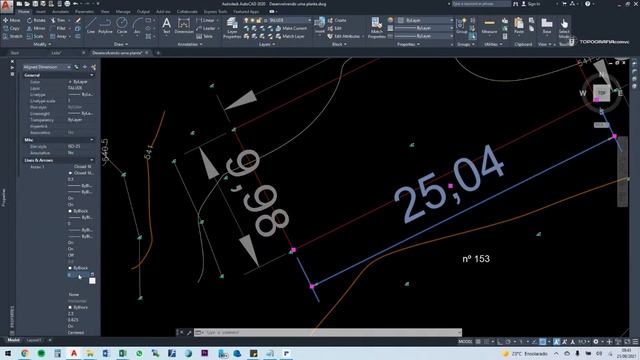Screen dimensions: 640x360
Task: Click the Paste clipboard tool
Action: pos(519,26)
